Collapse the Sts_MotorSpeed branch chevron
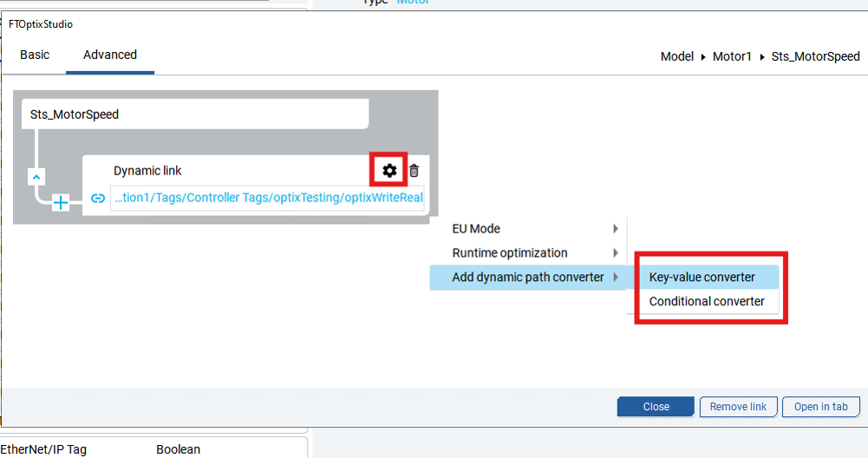 click(x=36, y=177)
